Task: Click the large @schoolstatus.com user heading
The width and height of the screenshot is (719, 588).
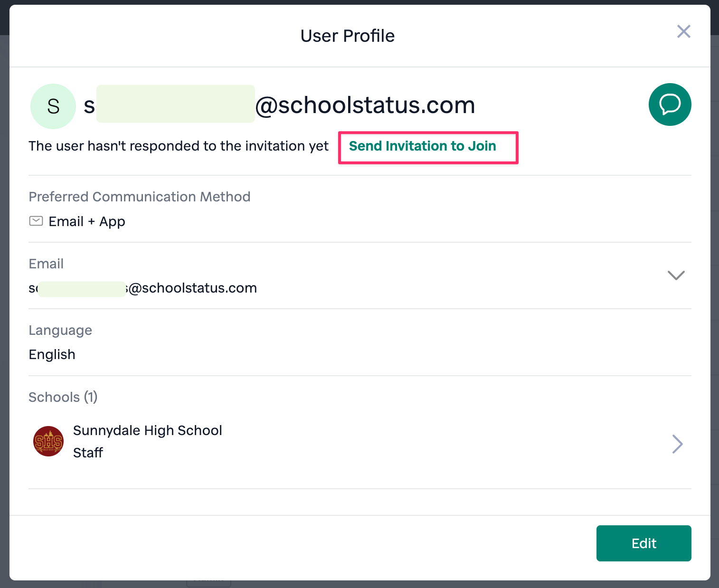Action: pyautogui.click(x=279, y=105)
